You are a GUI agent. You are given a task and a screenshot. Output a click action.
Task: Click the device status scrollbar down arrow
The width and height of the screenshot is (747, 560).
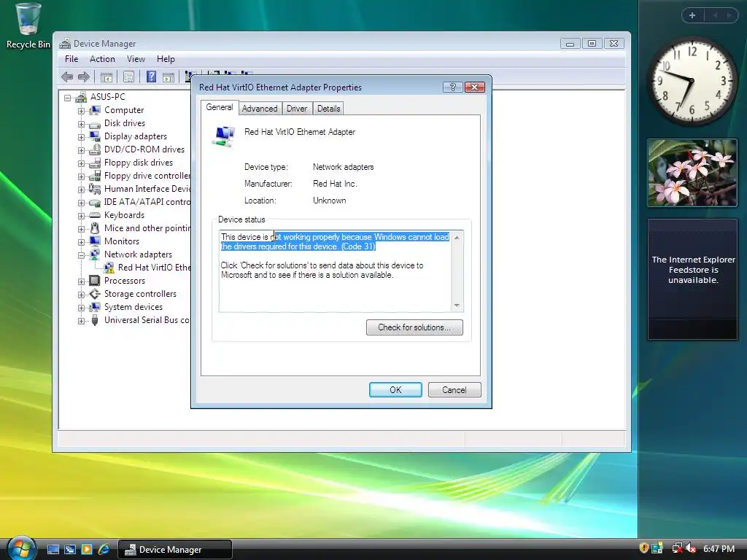pyautogui.click(x=457, y=306)
